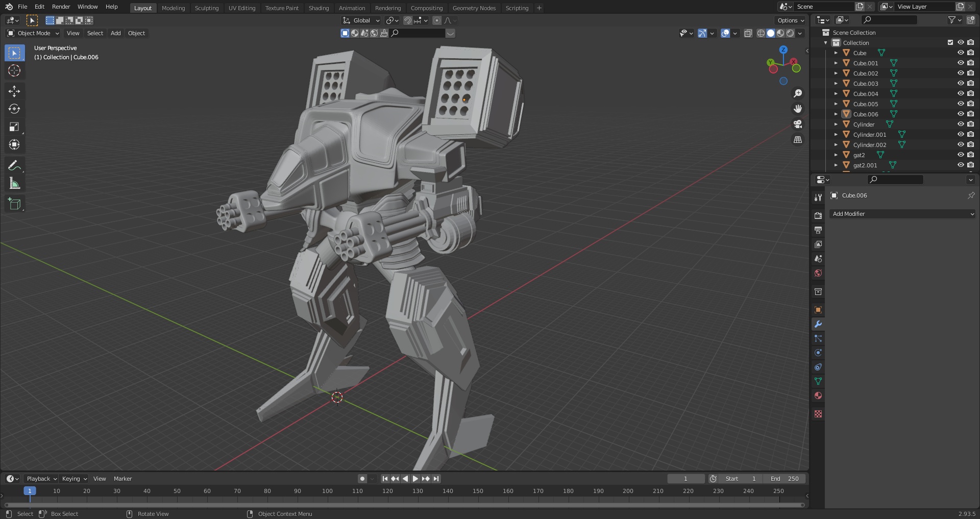Open Particles properties tab
The height and width of the screenshot is (519, 980).
pyautogui.click(x=818, y=338)
